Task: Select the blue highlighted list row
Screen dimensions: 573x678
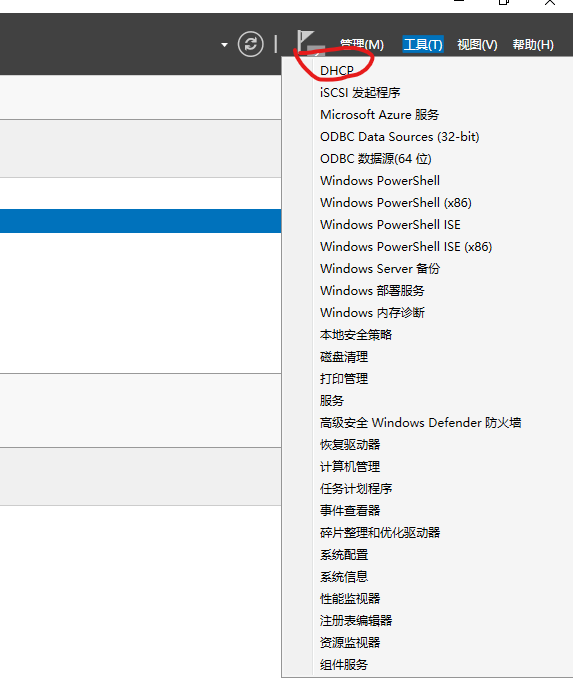Action: (141, 221)
